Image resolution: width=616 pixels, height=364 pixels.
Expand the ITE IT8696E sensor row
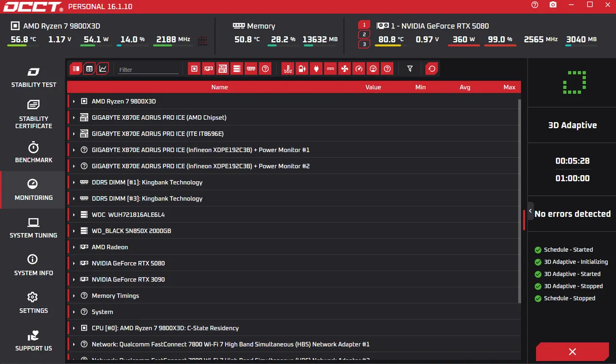pos(74,133)
